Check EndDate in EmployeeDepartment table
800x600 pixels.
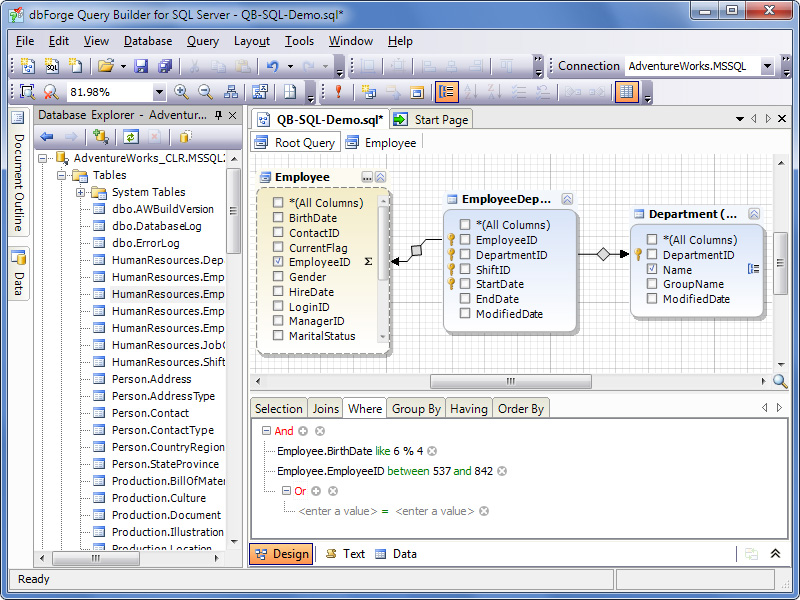pos(465,298)
